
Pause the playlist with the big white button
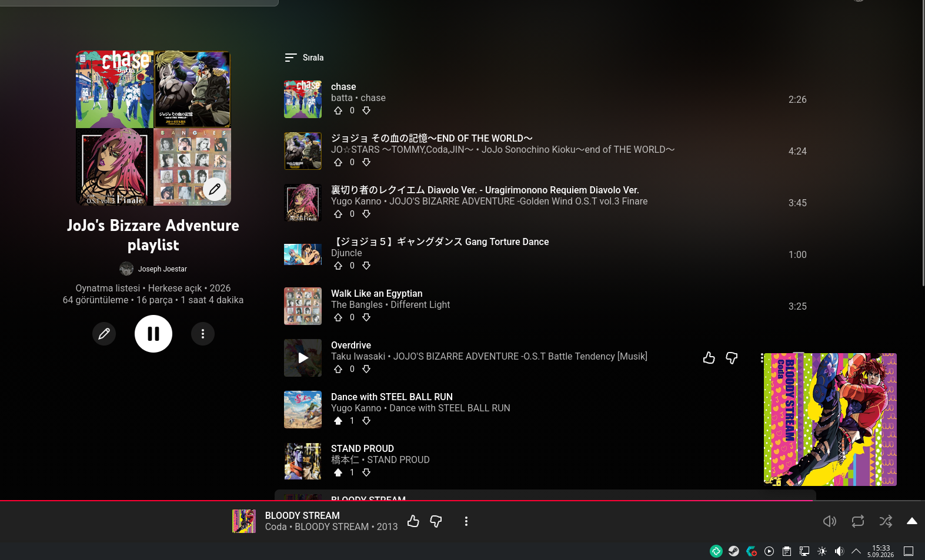click(x=153, y=334)
